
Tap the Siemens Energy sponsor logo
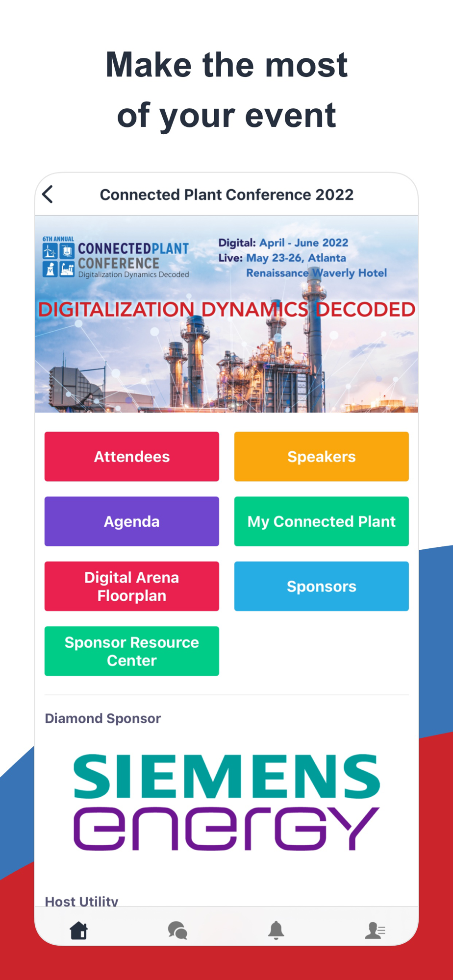(226, 802)
